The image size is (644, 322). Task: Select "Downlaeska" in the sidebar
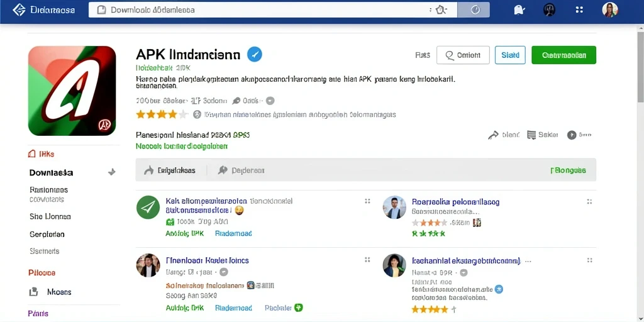click(52, 173)
